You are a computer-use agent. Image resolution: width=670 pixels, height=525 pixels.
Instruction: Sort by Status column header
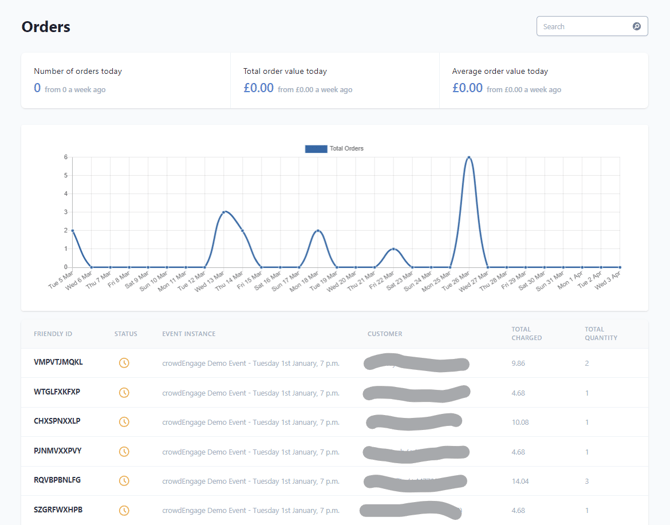[x=126, y=334]
